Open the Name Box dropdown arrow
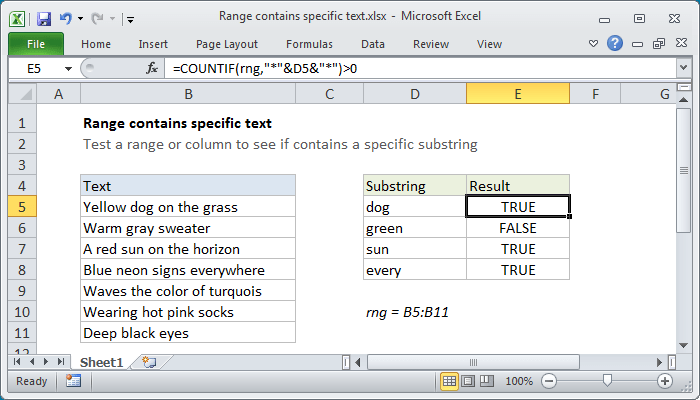The width and height of the screenshot is (700, 400). [x=68, y=69]
